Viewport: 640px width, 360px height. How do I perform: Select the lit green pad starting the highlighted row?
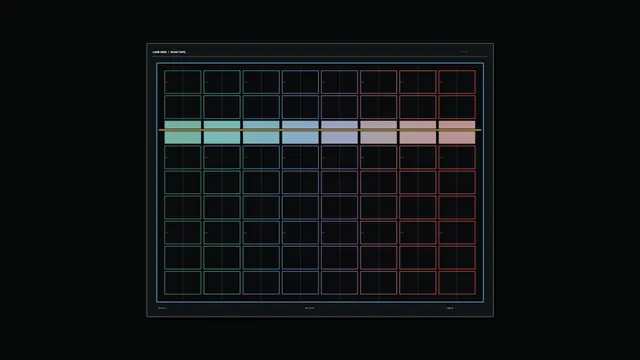(x=183, y=132)
